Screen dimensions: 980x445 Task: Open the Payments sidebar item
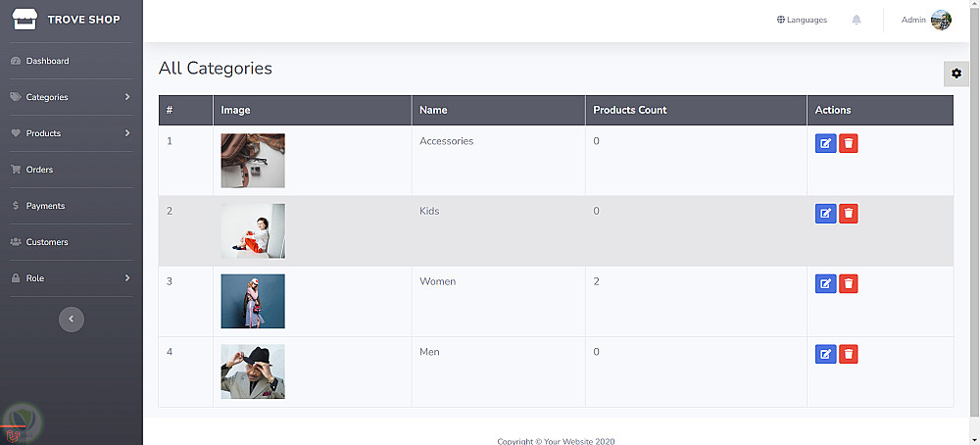(x=45, y=206)
